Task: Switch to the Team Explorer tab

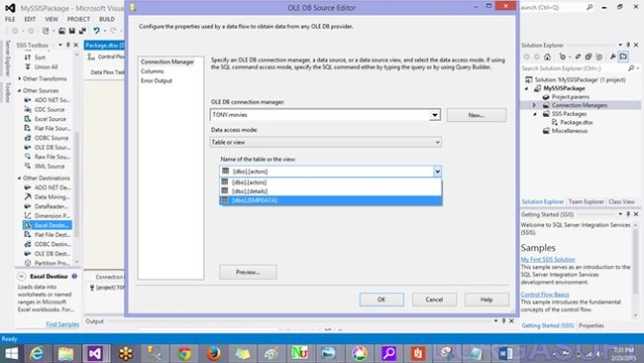Action: (x=587, y=202)
